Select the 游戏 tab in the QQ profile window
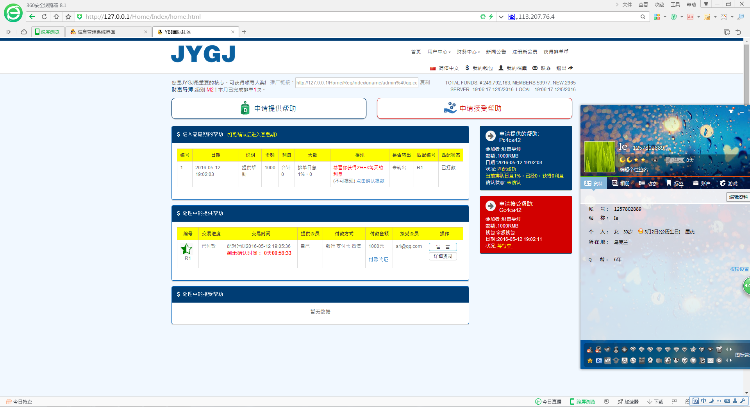 tap(729, 184)
